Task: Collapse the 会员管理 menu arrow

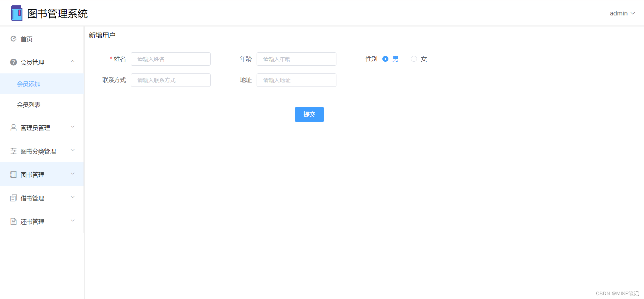Action: click(72, 61)
